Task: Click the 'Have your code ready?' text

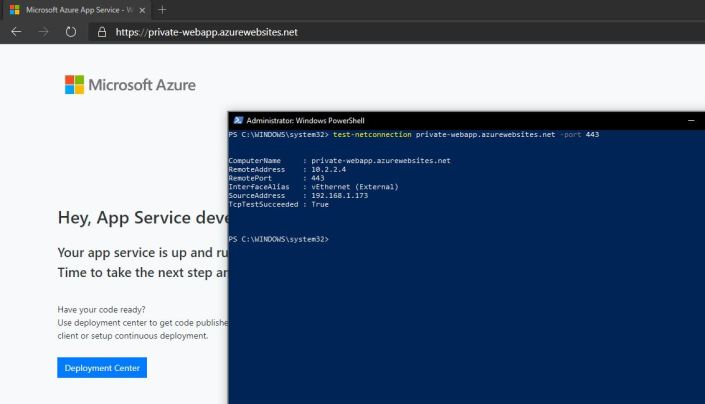Action: 101,310
